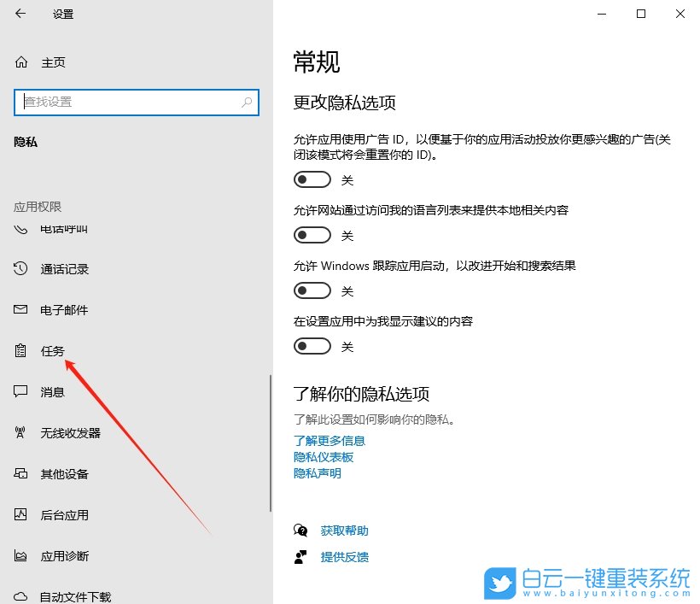The height and width of the screenshot is (604, 700).
Task: Go back using the arrow button
Action: (x=20, y=14)
